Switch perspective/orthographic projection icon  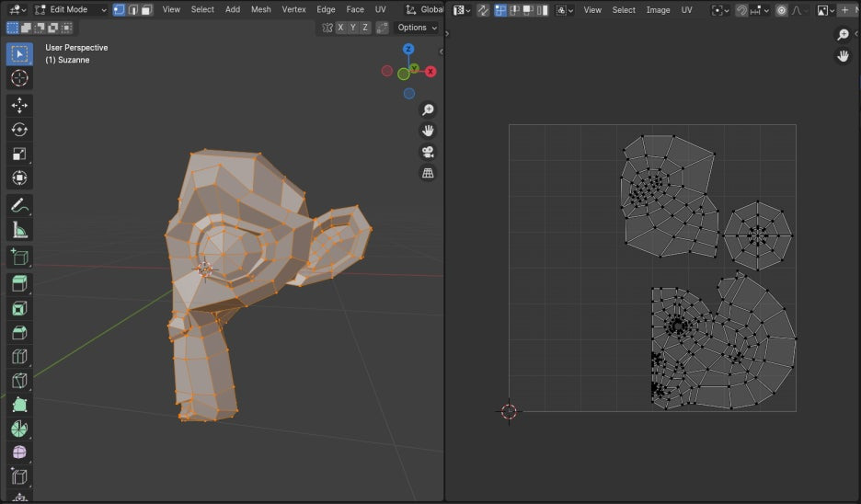click(x=428, y=174)
